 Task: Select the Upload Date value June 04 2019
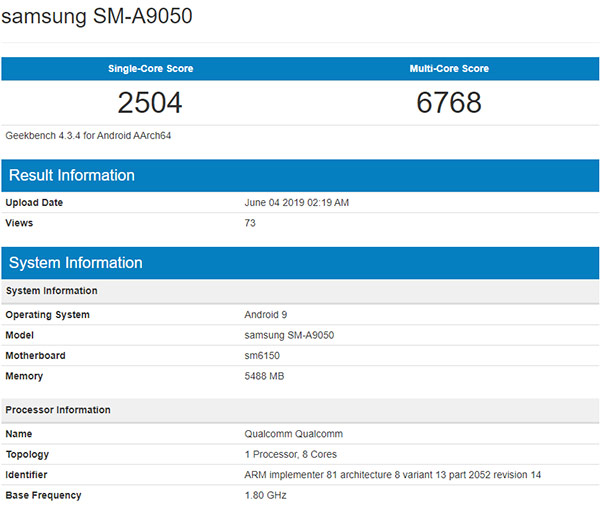296,203
